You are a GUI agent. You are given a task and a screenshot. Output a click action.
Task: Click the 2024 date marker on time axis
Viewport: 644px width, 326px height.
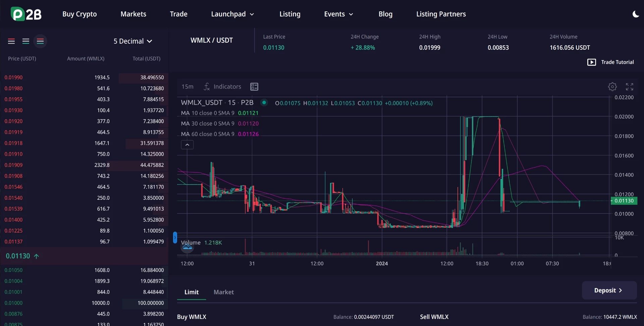point(382,264)
